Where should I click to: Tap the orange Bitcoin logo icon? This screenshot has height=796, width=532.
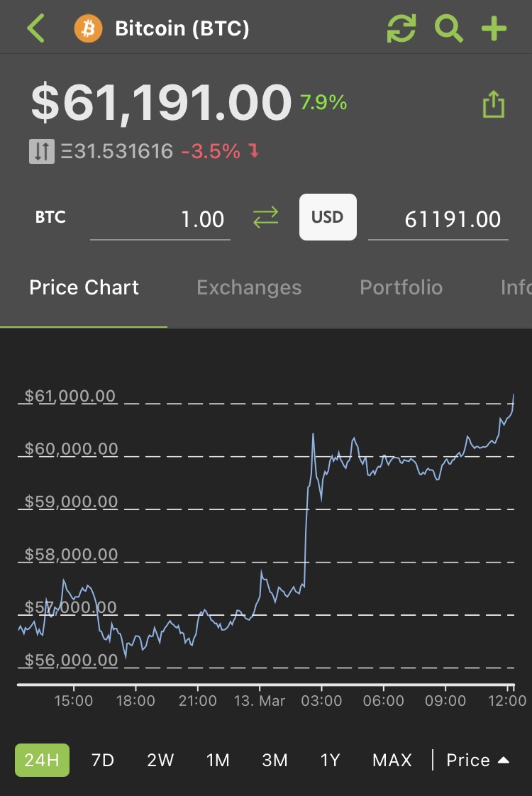click(x=89, y=29)
